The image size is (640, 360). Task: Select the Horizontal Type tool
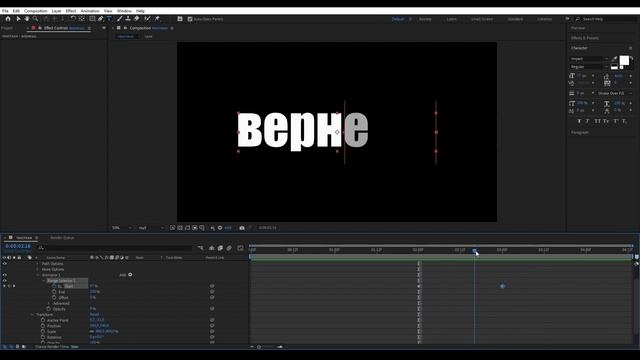[109, 19]
